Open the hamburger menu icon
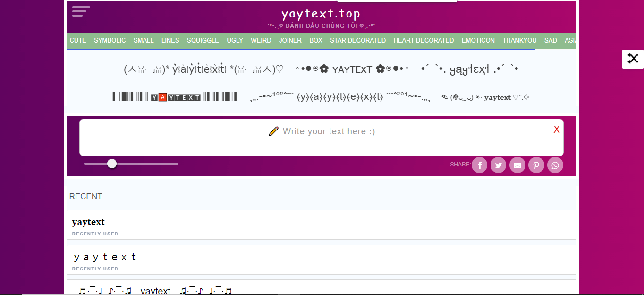Viewport: 644px width, 295px height. click(x=81, y=11)
